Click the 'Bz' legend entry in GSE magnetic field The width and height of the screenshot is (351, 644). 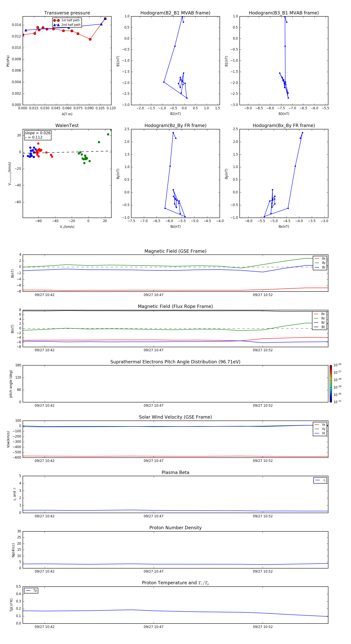(320, 267)
